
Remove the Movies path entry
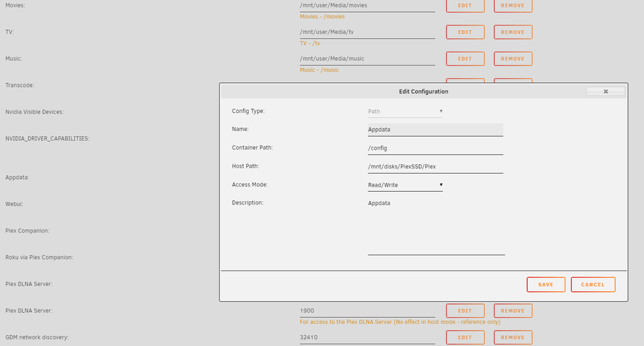pos(513,6)
